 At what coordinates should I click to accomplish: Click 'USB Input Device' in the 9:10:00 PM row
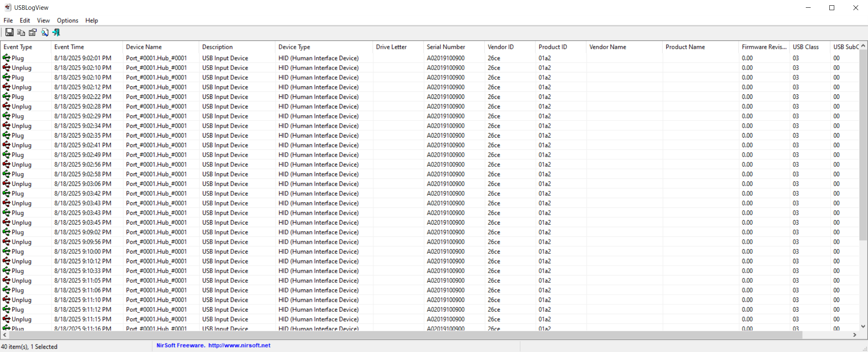tap(225, 251)
